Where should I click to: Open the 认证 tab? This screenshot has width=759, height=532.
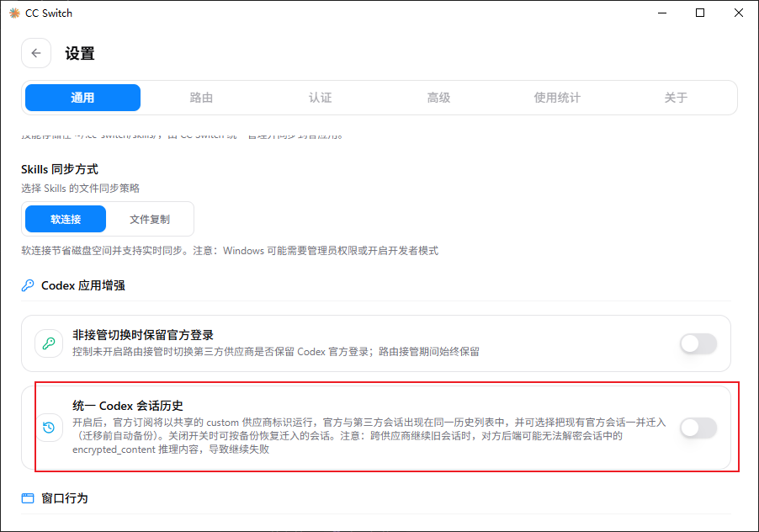320,98
